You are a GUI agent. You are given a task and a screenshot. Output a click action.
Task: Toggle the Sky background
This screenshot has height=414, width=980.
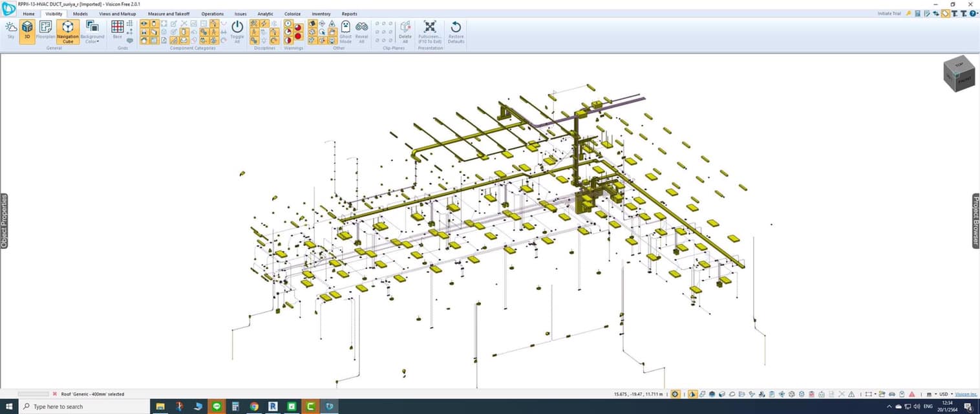[x=11, y=30]
